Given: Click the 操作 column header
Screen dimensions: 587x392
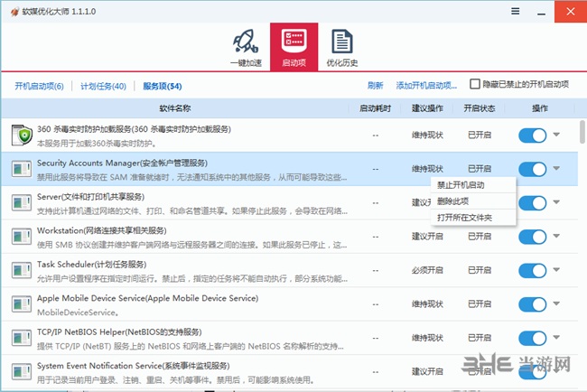Looking at the screenshot, I should (540, 108).
